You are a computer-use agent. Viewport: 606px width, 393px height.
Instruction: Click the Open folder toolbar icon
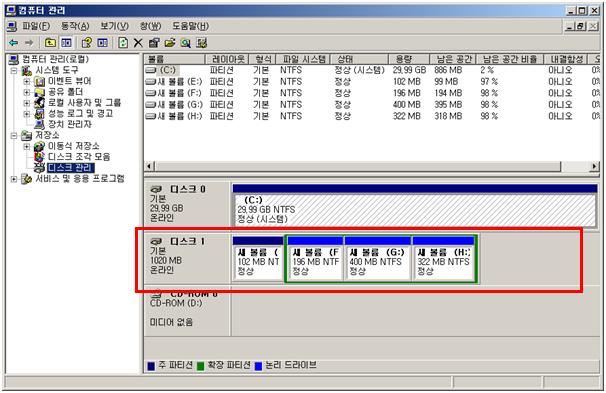tap(170, 43)
